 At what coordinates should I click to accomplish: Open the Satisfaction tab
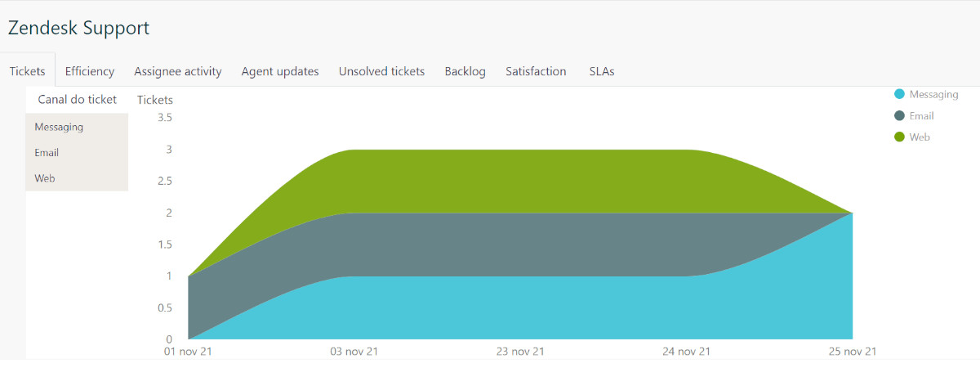pos(536,71)
